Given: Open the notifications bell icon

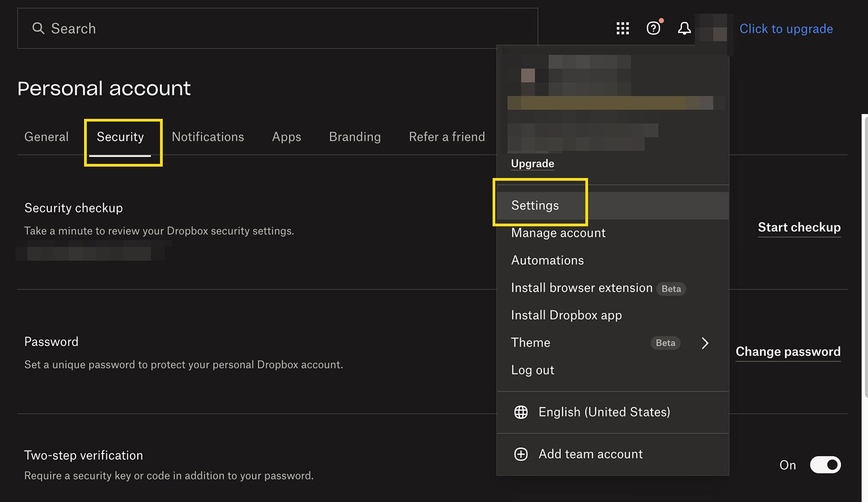Looking at the screenshot, I should coord(685,28).
